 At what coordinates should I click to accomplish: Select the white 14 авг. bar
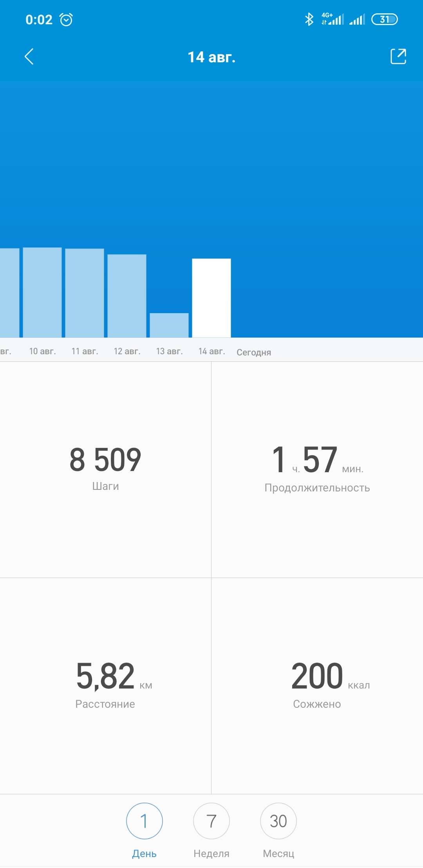click(x=211, y=298)
